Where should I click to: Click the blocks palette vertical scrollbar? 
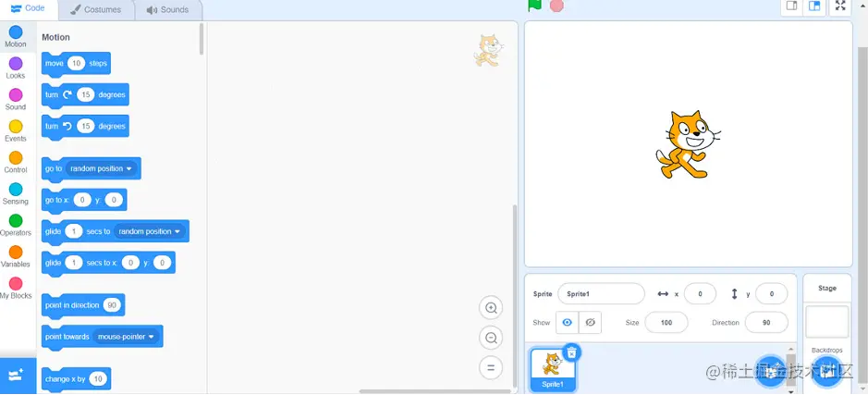(x=202, y=39)
